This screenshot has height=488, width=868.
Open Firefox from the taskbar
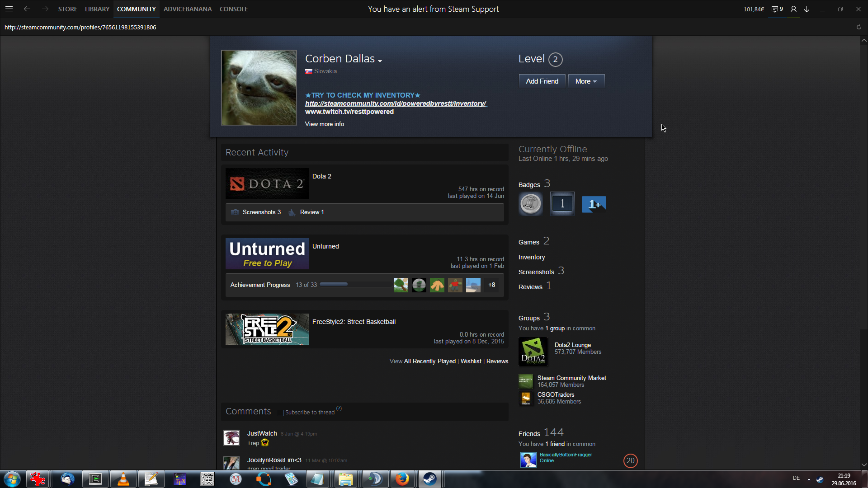click(x=402, y=479)
